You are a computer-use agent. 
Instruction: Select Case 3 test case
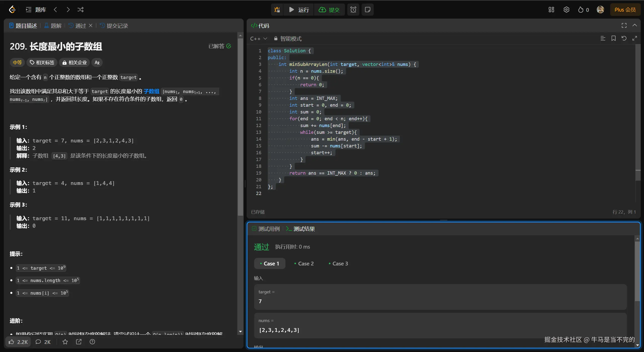click(x=338, y=264)
